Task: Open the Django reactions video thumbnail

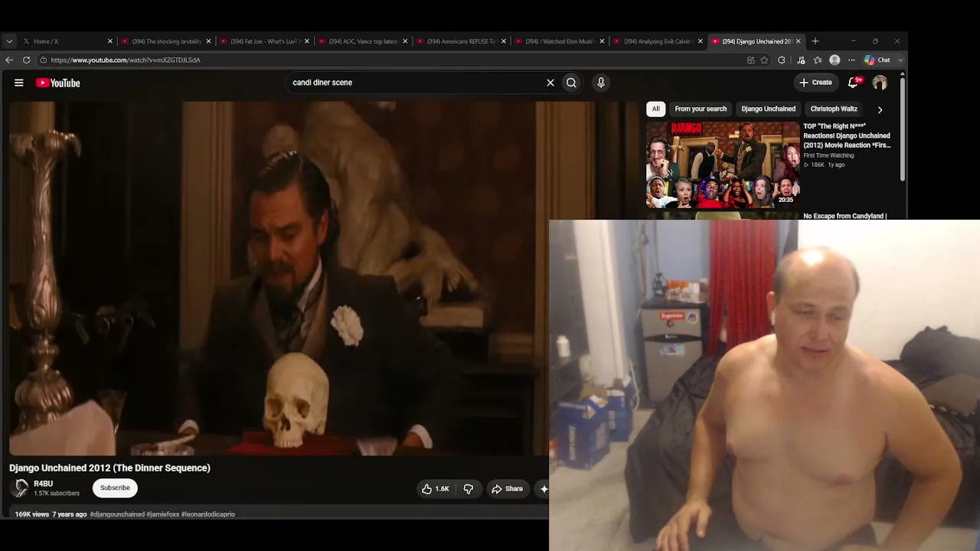Action: 723,165
